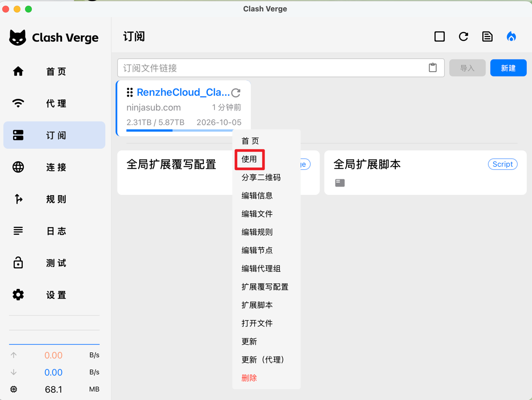Click the blue flame icon in header

[x=511, y=36]
